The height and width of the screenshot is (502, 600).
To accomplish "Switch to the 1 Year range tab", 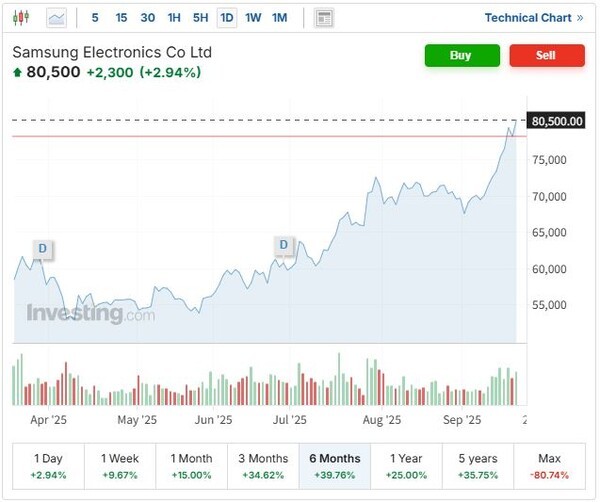I will [x=407, y=465].
